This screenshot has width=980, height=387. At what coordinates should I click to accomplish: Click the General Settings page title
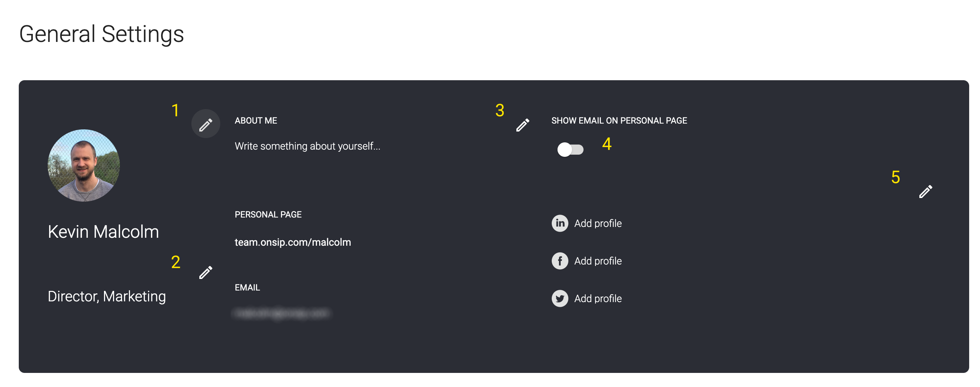101,34
